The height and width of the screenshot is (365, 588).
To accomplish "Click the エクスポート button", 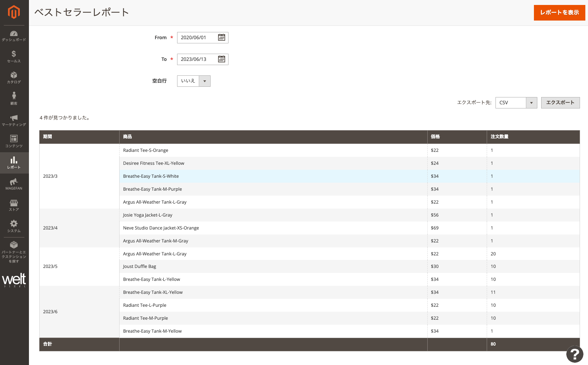I will (560, 103).
